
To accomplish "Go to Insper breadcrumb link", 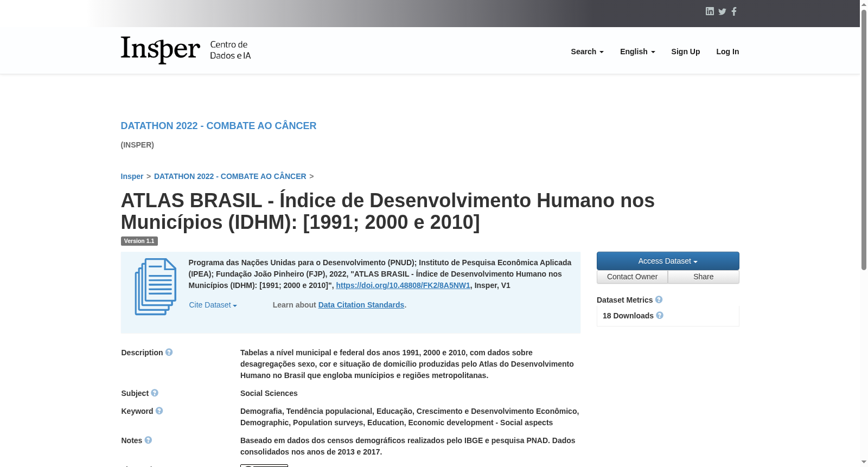I will [132, 176].
